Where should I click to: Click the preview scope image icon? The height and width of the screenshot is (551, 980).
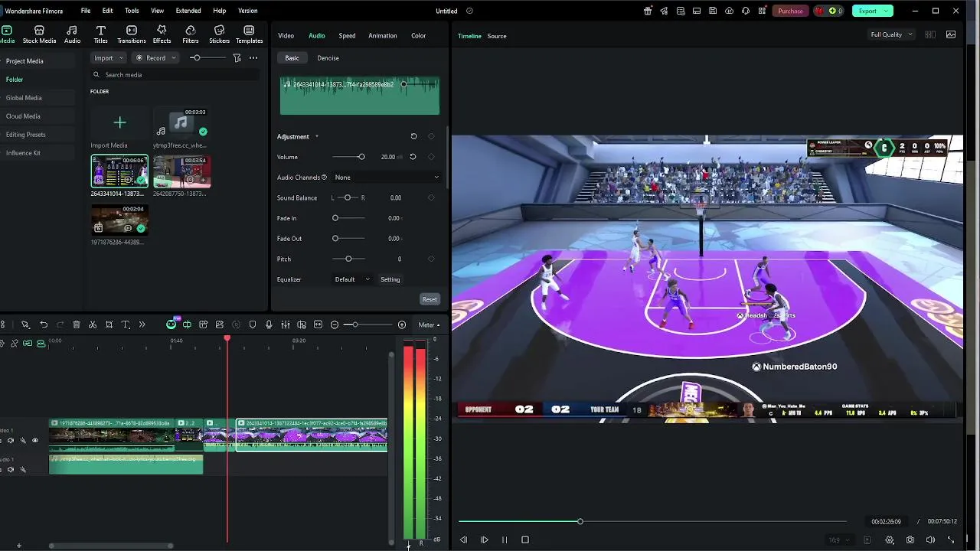[x=951, y=34]
